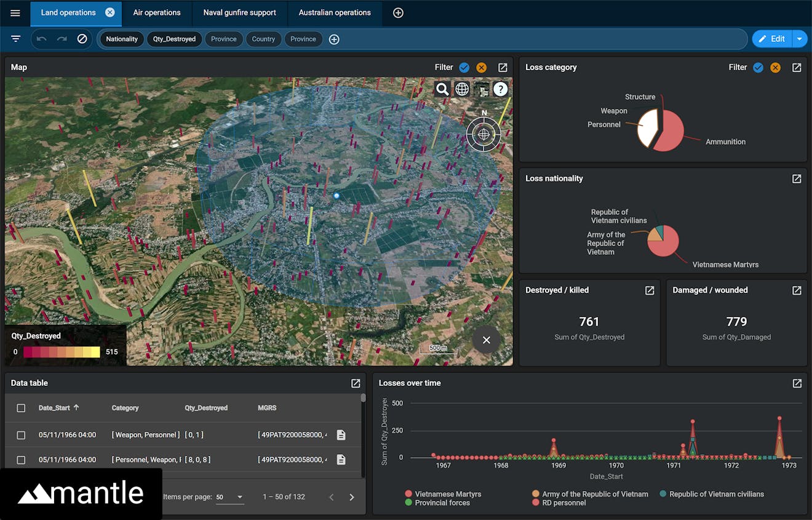The image size is (812, 520).
Task: Open the Naval gunfire support tab
Action: tap(239, 12)
